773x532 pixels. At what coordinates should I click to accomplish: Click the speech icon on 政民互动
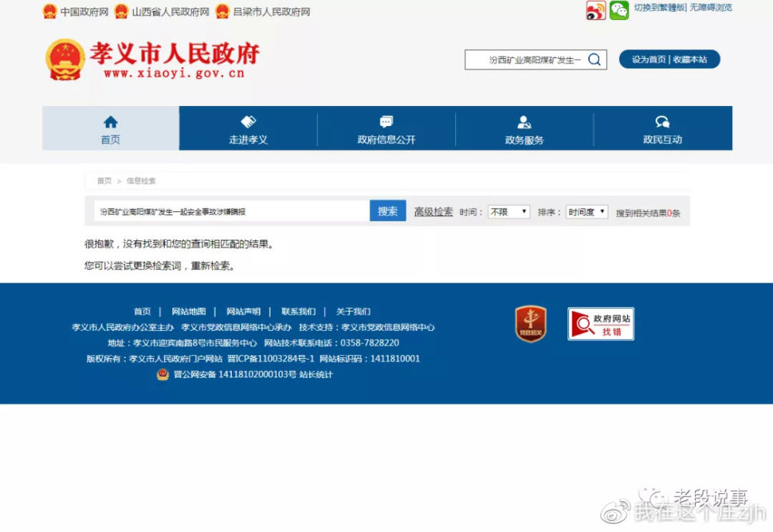pos(661,121)
